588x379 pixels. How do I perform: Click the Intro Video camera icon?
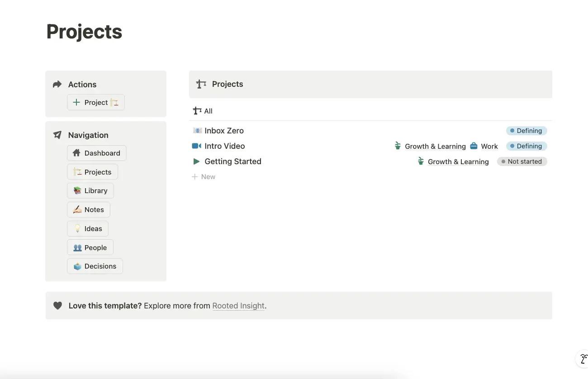point(196,146)
